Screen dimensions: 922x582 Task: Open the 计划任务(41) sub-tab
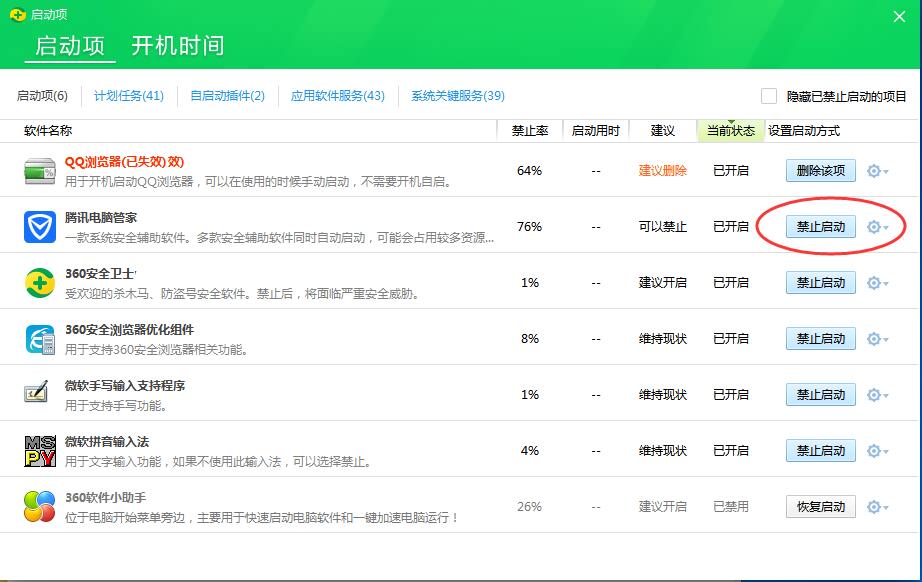tap(129, 96)
